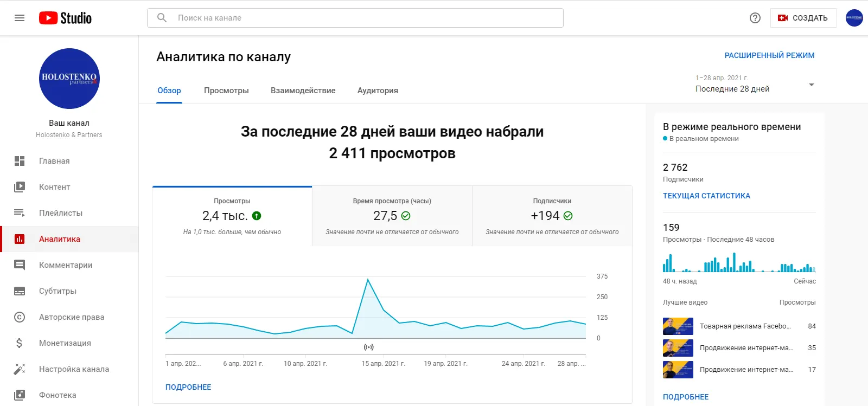Select Аналитика in the sidebar

(69, 239)
